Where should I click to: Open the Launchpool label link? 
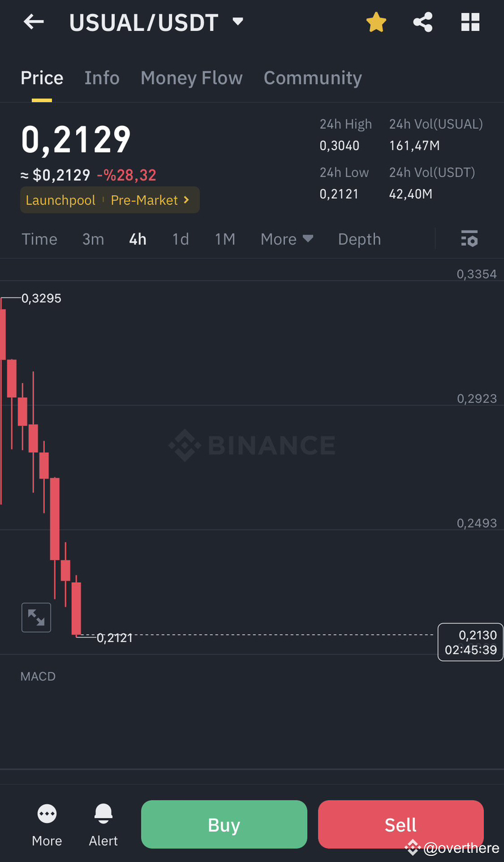click(60, 200)
